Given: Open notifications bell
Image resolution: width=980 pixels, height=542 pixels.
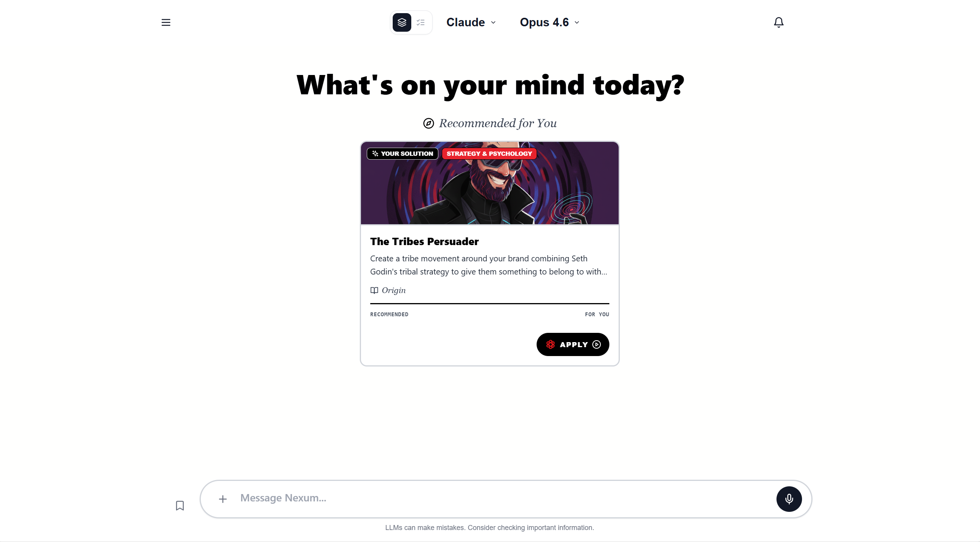Looking at the screenshot, I should [x=778, y=22].
